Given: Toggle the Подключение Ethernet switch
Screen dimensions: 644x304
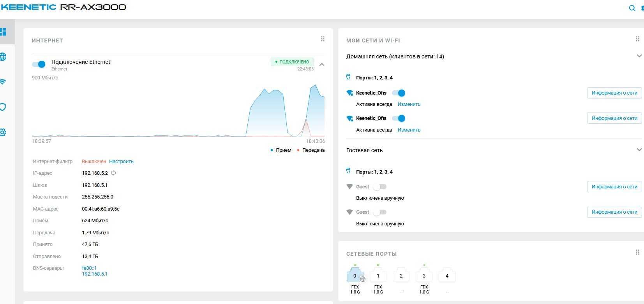Looking at the screenshot, I should tap(39, 64).
